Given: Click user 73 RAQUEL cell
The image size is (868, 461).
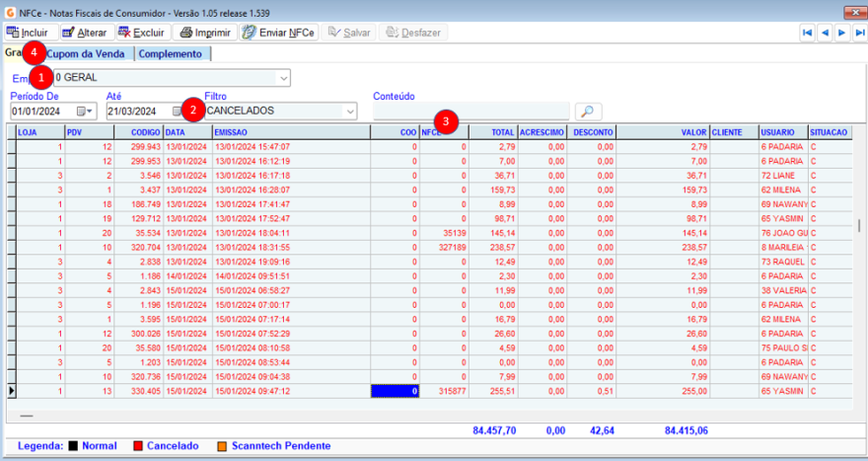Looking at the screenshot, I should point(783,262).
